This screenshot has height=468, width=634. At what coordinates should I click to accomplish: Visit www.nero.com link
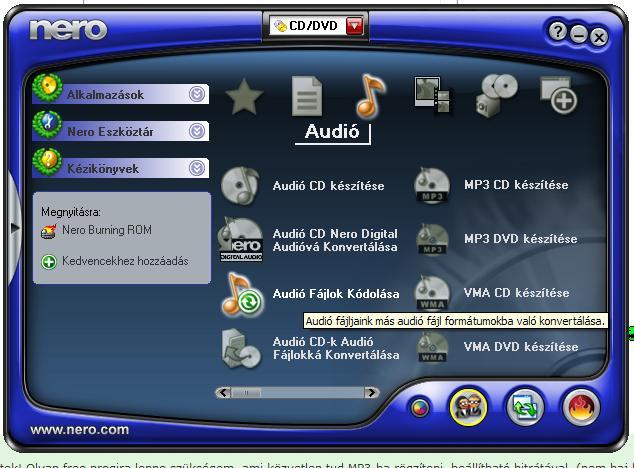coord(80,430)
